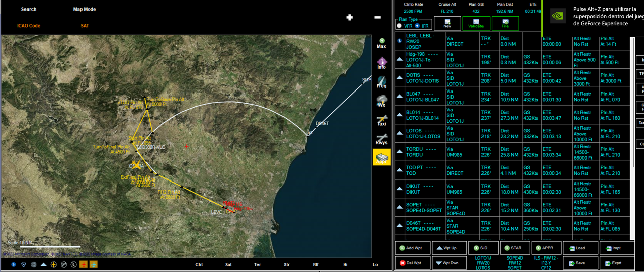Open the Info panel icon
Viewport: 644px width, 272px height.
pyautogui.click(x=382, y=63)
